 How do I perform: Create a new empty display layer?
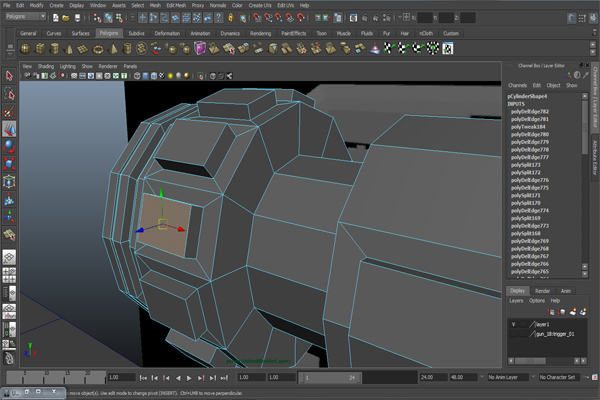573,312
